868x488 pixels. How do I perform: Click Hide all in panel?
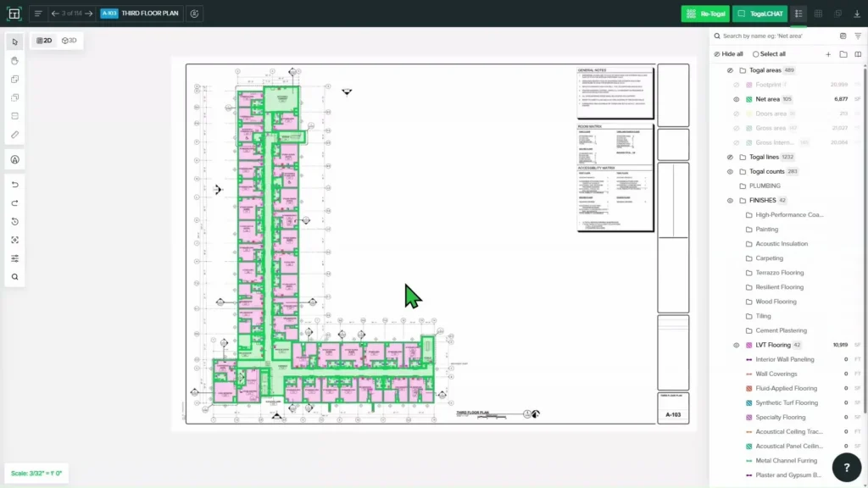pos(728,54)
